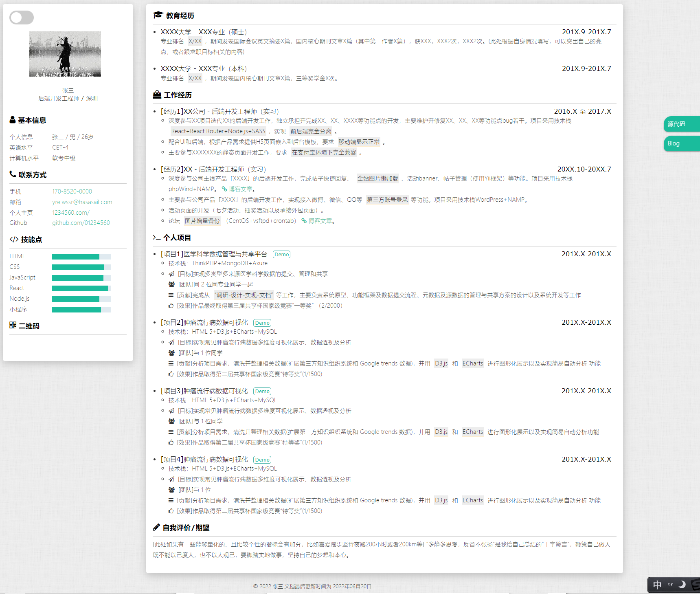Click the CSS skill progress bar

[81, 267]
